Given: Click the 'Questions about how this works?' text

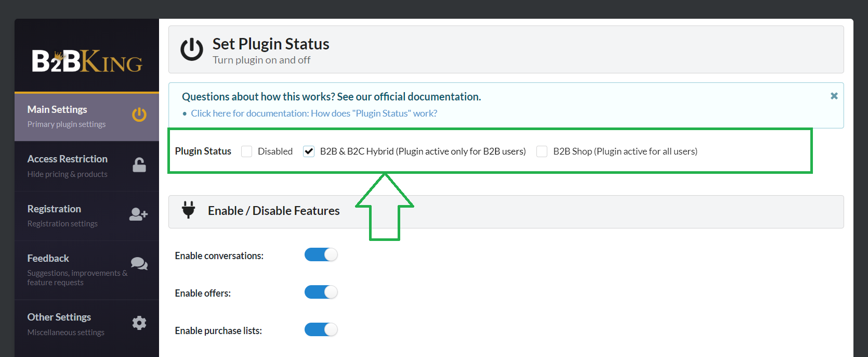Looking at the screenshot, I should [258, 97].
